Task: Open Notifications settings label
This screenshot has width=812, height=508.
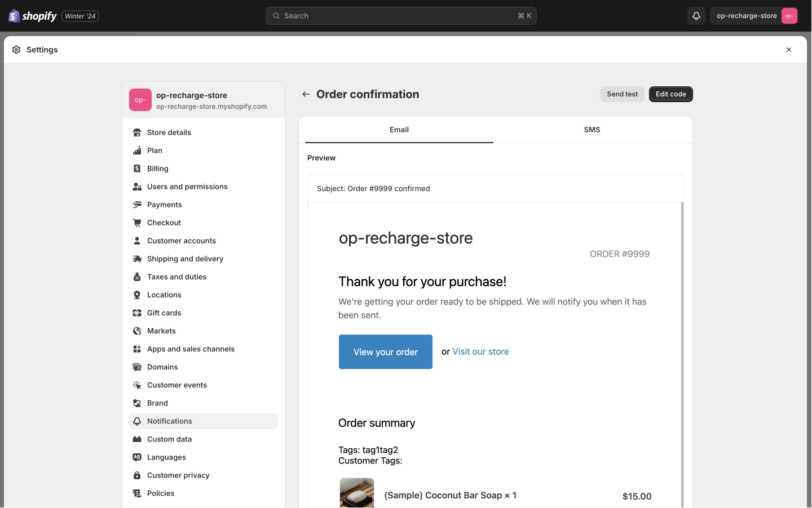Action: [170, 421]
